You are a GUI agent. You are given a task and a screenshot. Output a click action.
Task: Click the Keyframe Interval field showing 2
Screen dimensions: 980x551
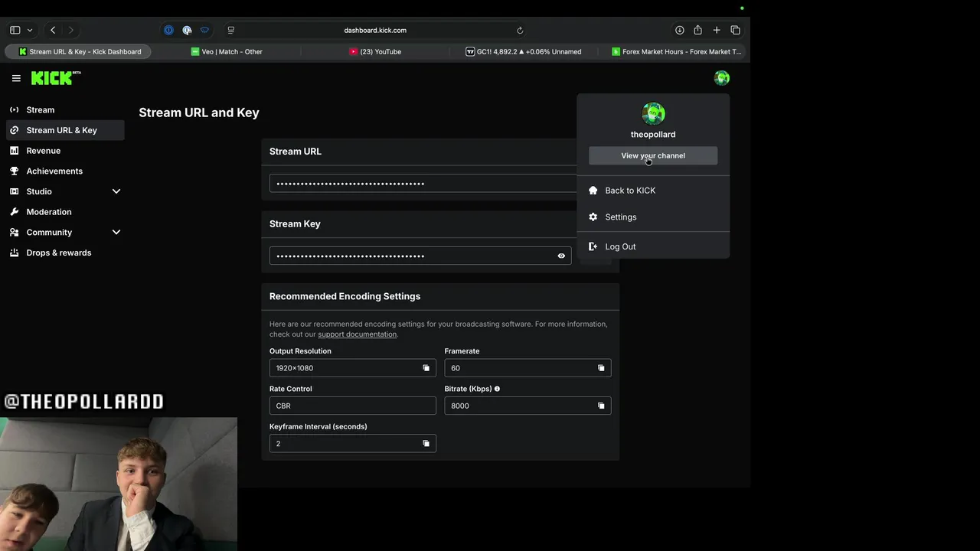352,444
